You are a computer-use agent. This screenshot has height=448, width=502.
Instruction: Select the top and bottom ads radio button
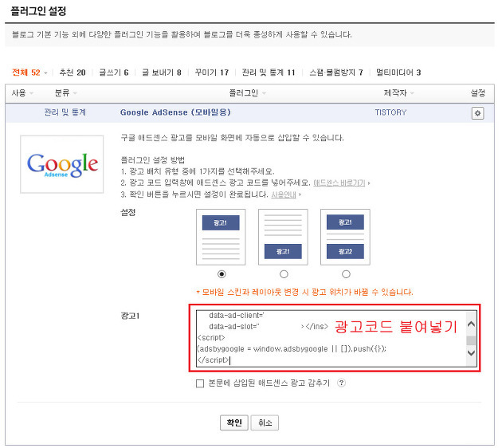point(346,274)
